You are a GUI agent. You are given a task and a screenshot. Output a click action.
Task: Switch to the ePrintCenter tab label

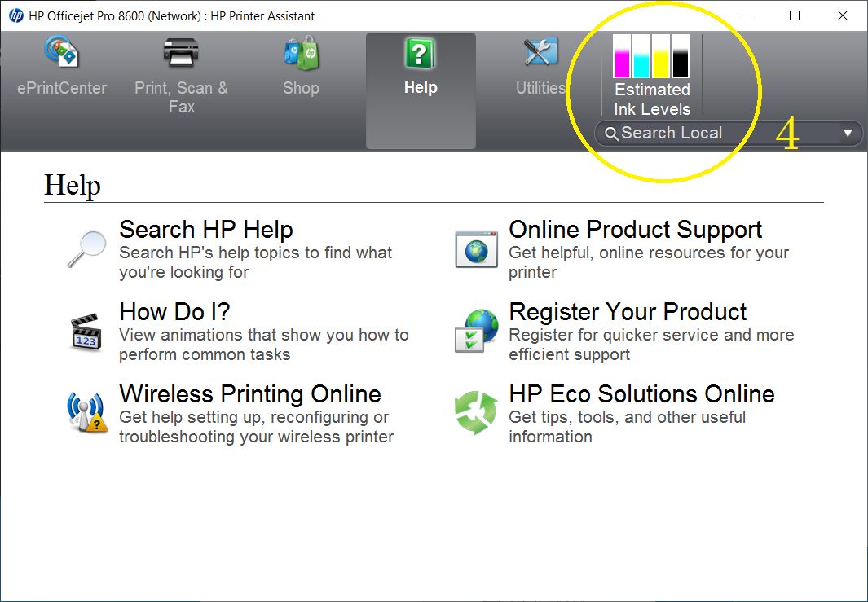pyautogui.click(x=62, y=88)
